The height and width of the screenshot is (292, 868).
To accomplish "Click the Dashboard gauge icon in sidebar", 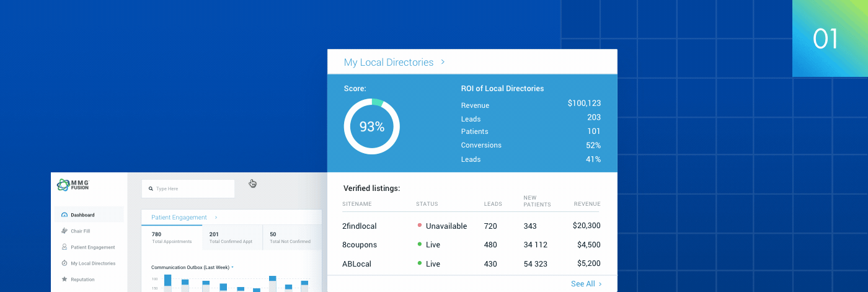I will click(64, 215).
